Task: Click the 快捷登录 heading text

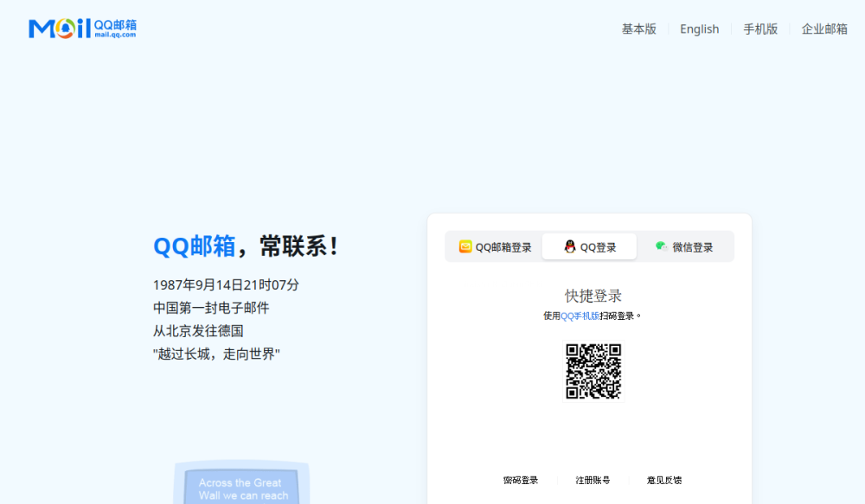Action: click(593, 296)
